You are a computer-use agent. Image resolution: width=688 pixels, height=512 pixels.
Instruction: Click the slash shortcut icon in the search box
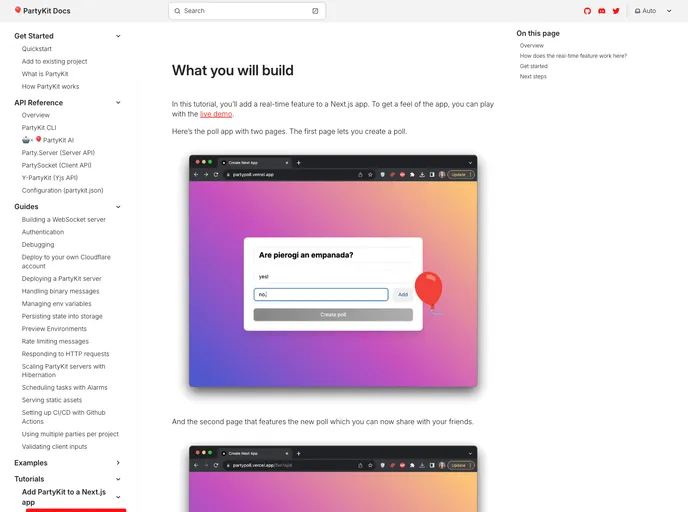click(x=315, y=11)
